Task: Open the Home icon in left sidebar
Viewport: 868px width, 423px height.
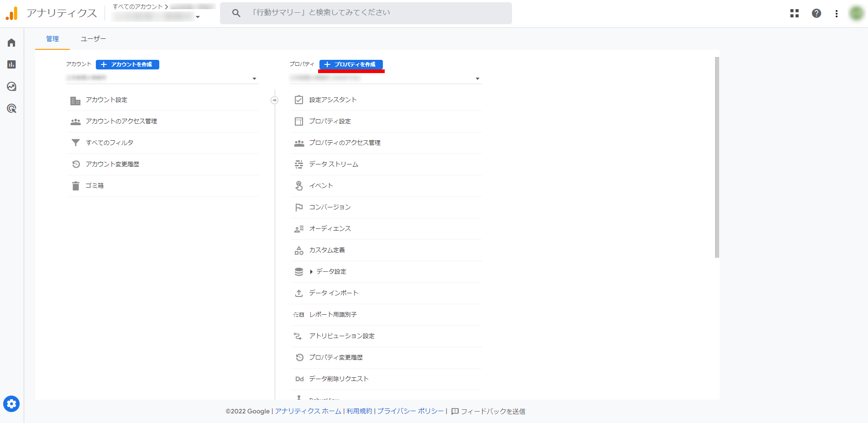Action: click(x=11, y=42)
